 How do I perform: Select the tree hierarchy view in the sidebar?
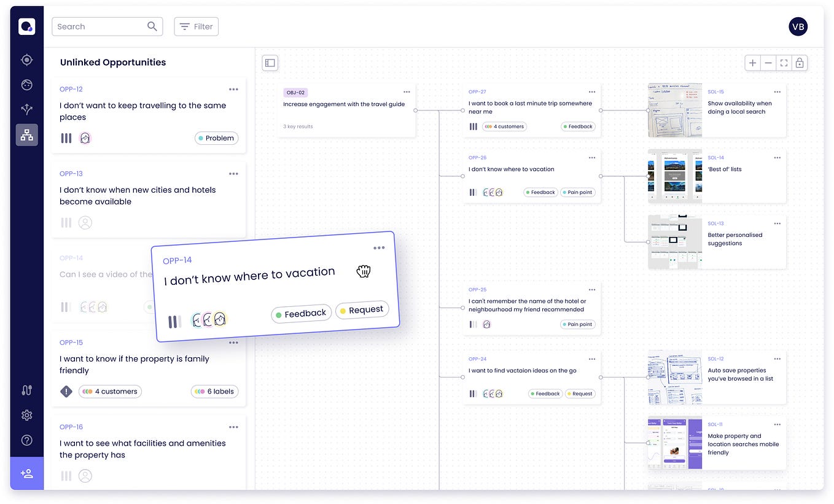(x=26, y=134)
